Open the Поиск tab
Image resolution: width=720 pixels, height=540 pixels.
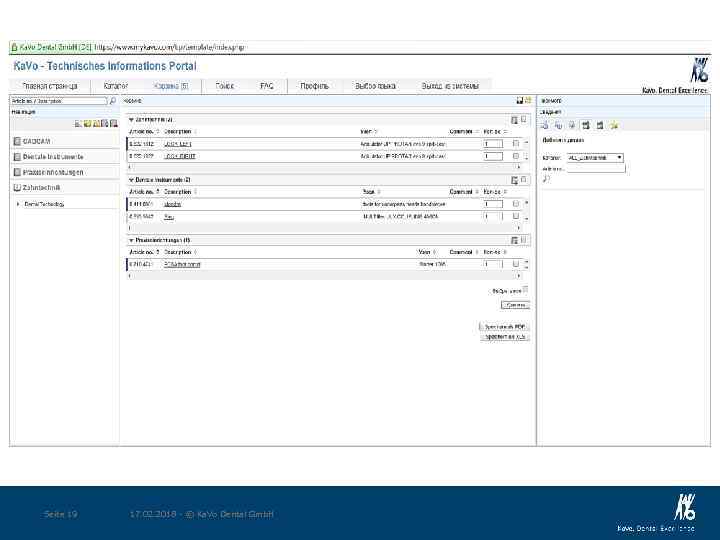point(225,86)
